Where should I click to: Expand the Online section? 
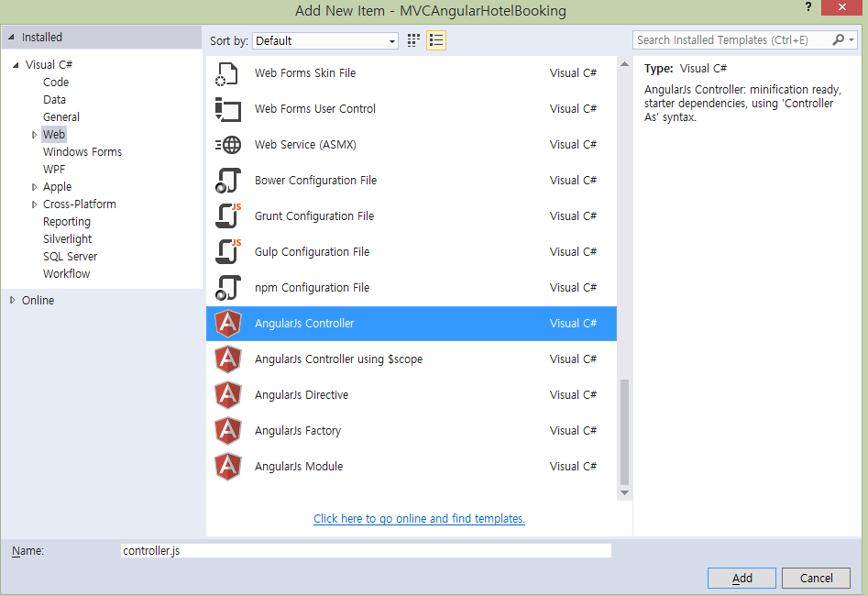pyautogui.click(x=12, y=300)
